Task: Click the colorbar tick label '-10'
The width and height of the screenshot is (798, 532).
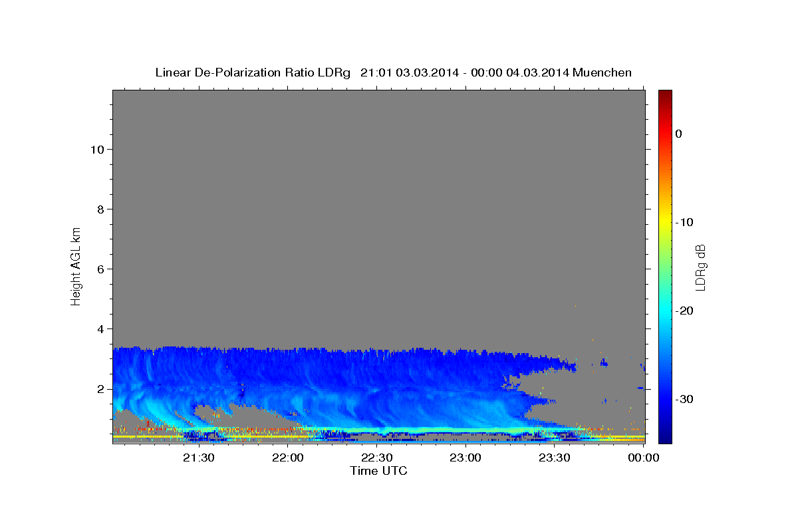Action: 685,222
